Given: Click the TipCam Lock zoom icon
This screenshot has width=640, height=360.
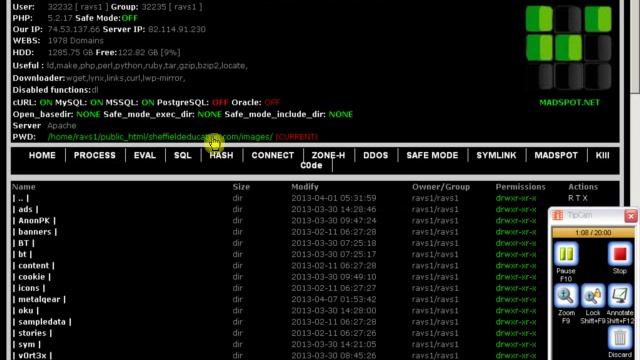Looking at the screenshot, I should (x=593, y=296).
